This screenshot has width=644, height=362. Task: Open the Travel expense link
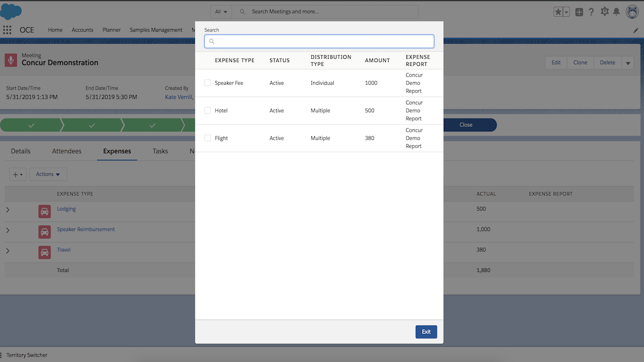coord(64,250)
